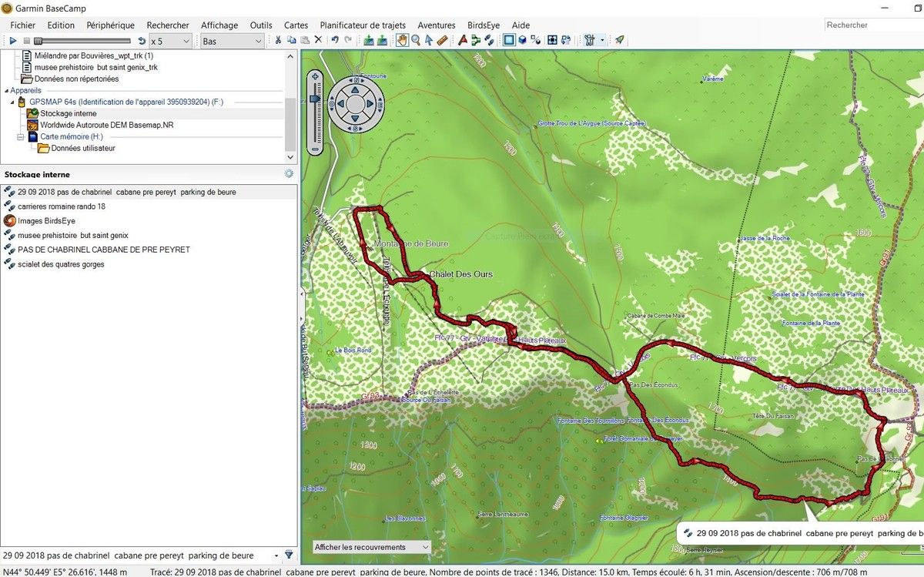Select 'musee prehistoire but saint genix_trk' list

pyautogui.click(x=95, y=67)
